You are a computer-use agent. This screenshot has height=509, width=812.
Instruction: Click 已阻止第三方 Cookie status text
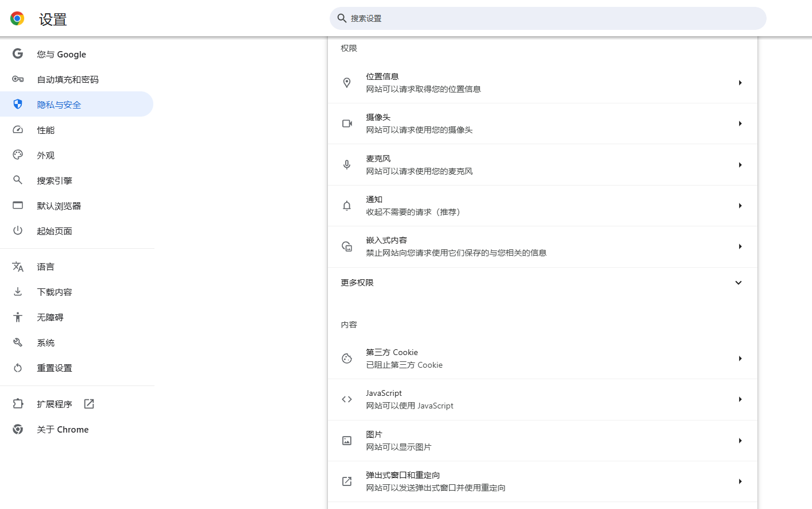click(404, 365)
